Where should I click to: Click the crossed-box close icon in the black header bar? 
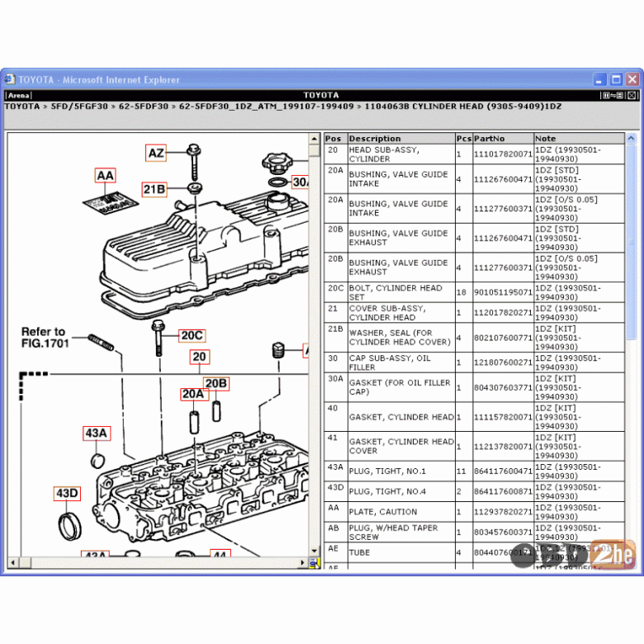pos(632,95)
